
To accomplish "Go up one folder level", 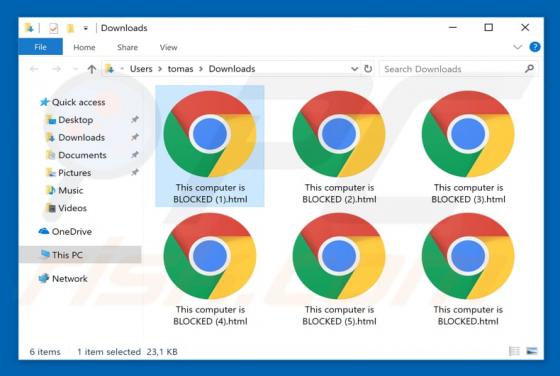I will click(x=92, y=69).
